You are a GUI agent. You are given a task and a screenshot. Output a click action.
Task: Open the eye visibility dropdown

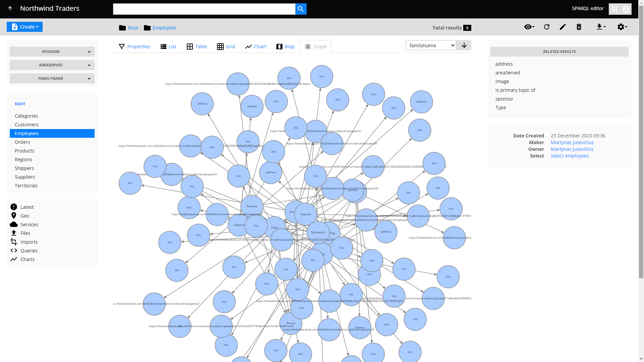point(529,27)
